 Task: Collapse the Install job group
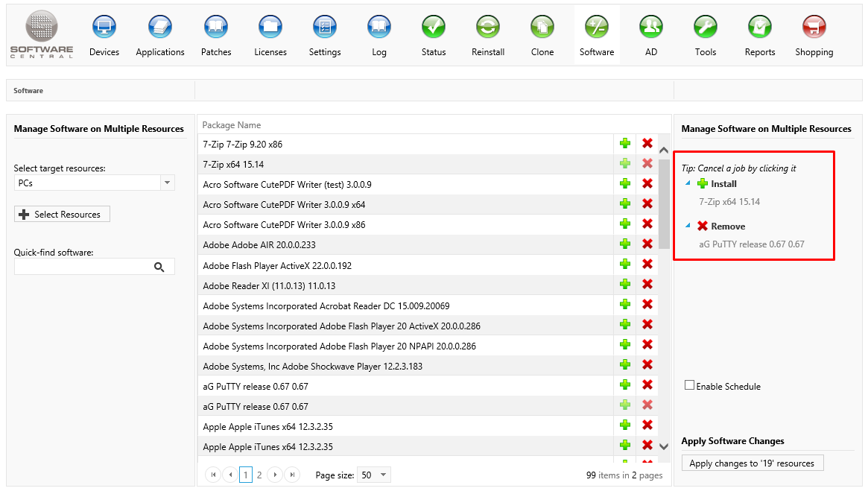click(688, 183)
